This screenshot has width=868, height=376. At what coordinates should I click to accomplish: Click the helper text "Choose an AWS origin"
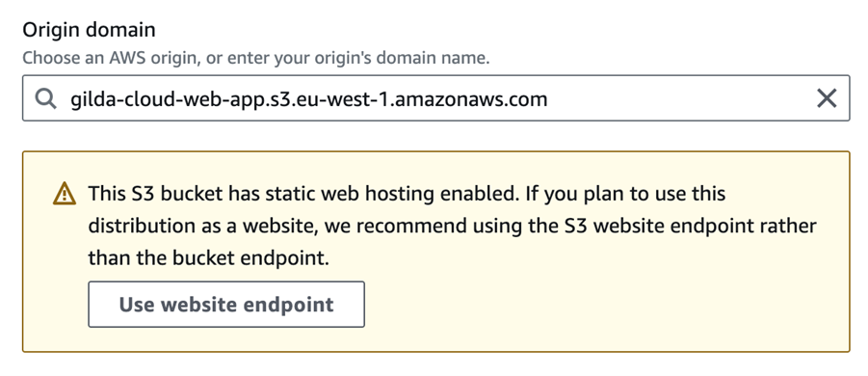(110, 58)
